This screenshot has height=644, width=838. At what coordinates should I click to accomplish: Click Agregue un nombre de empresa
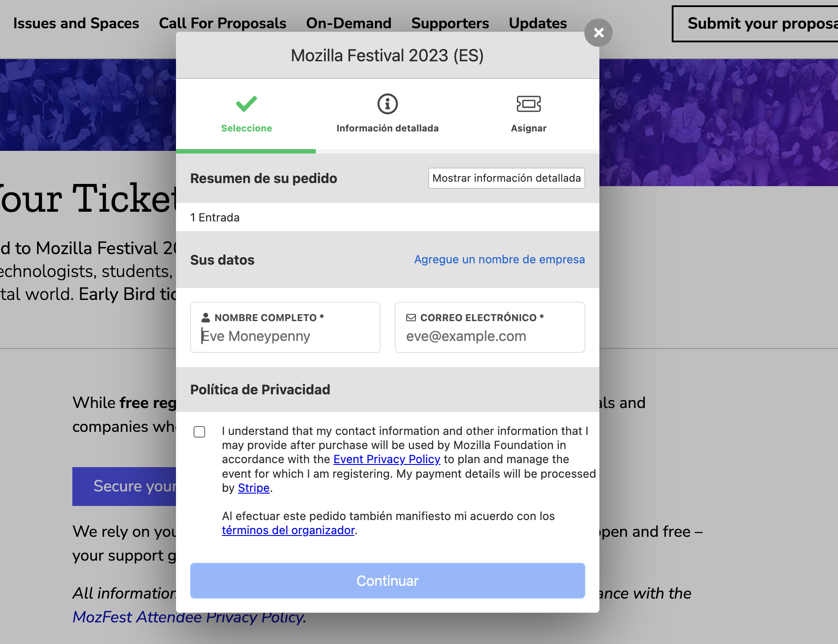coord(499,259)
